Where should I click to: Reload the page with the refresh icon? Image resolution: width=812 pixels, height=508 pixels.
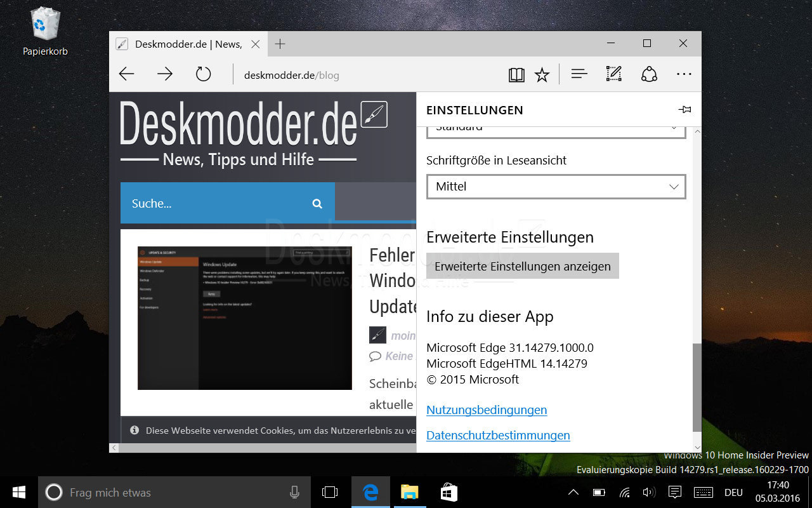pos(203,74)
